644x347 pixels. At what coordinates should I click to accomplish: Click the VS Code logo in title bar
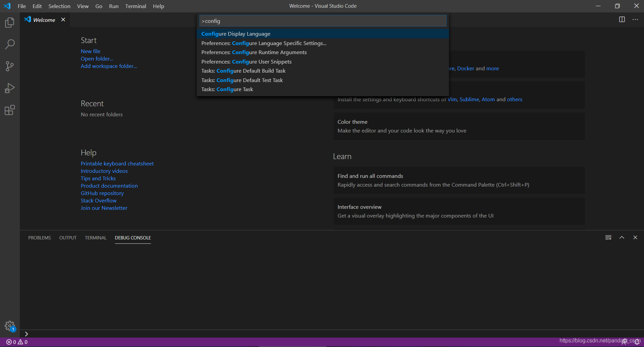click(x=7, y=6)
